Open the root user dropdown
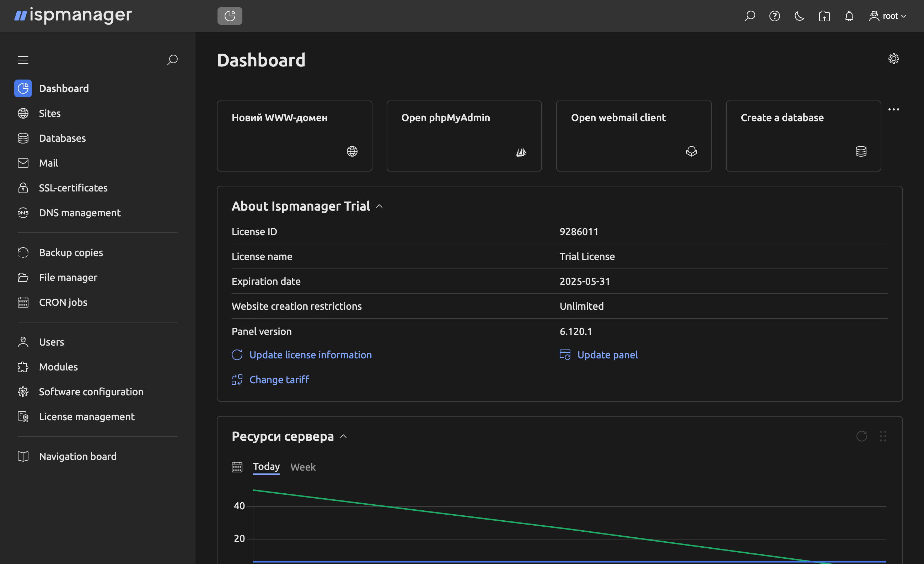 (x=888, y=16)
